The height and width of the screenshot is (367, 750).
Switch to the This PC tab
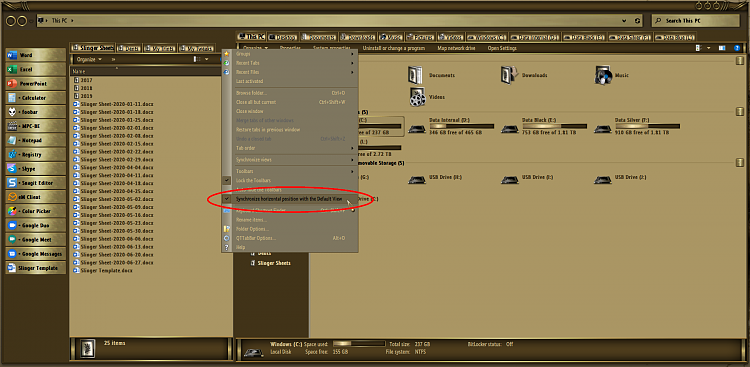coord(252,37)
